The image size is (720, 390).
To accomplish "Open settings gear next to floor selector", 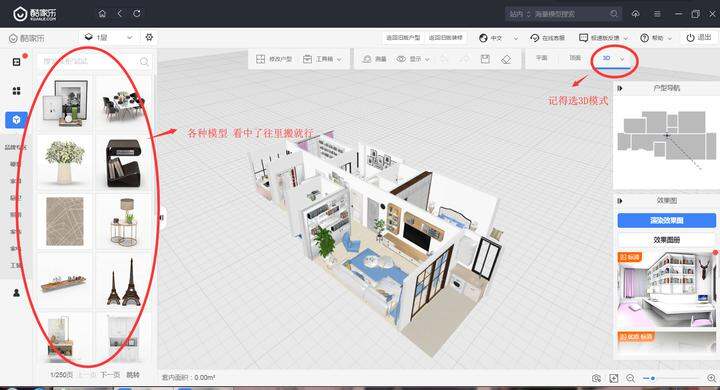I will [x=149, y=37].
